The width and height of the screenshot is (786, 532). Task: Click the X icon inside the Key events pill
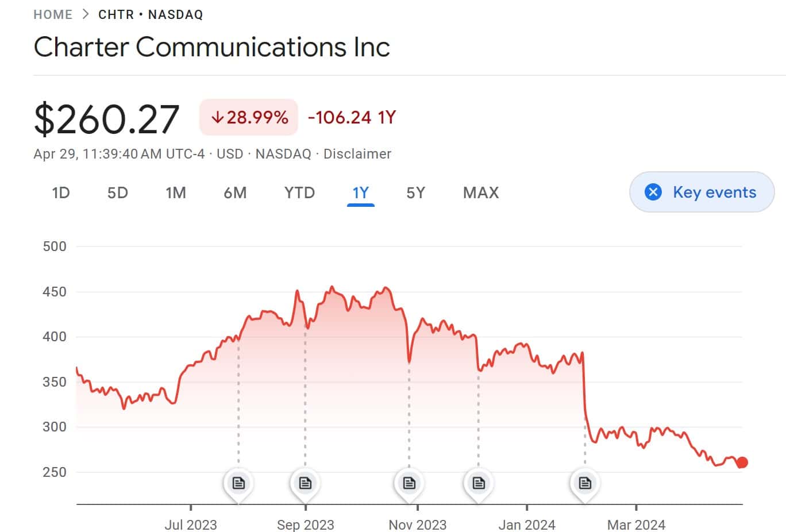click(x=653, y=192)
